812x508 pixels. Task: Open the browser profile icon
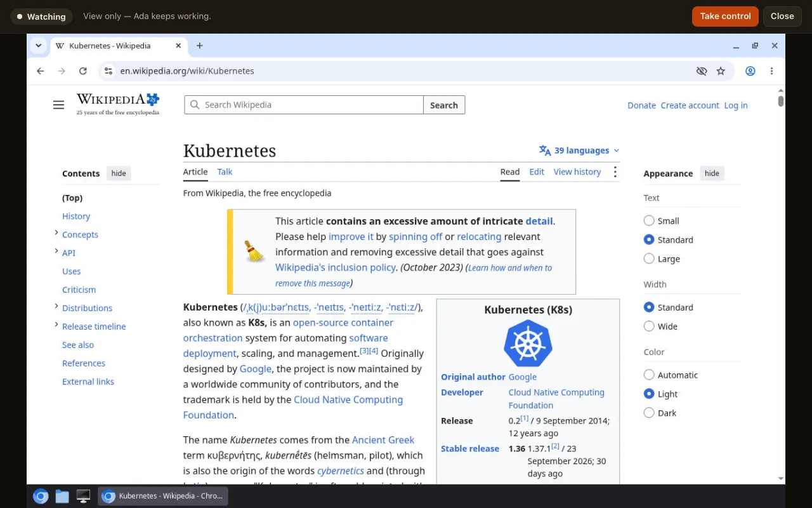click(x=750, y=71)
